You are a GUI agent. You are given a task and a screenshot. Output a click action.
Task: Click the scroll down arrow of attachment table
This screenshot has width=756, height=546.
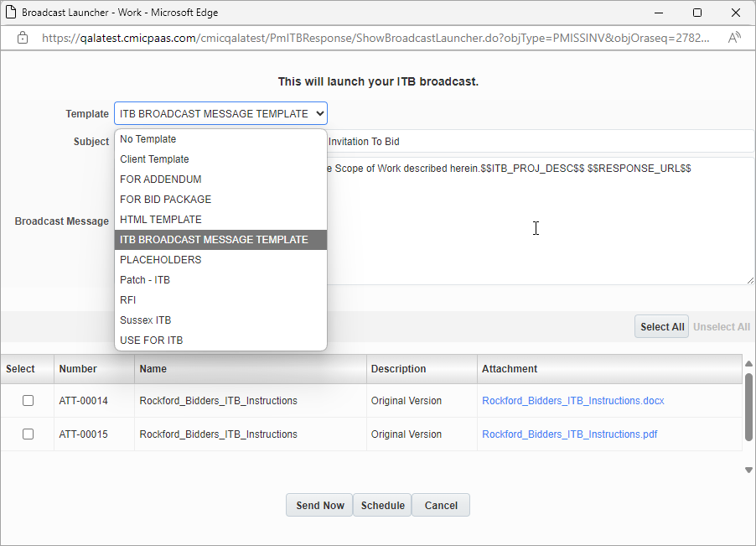[748, 470]
